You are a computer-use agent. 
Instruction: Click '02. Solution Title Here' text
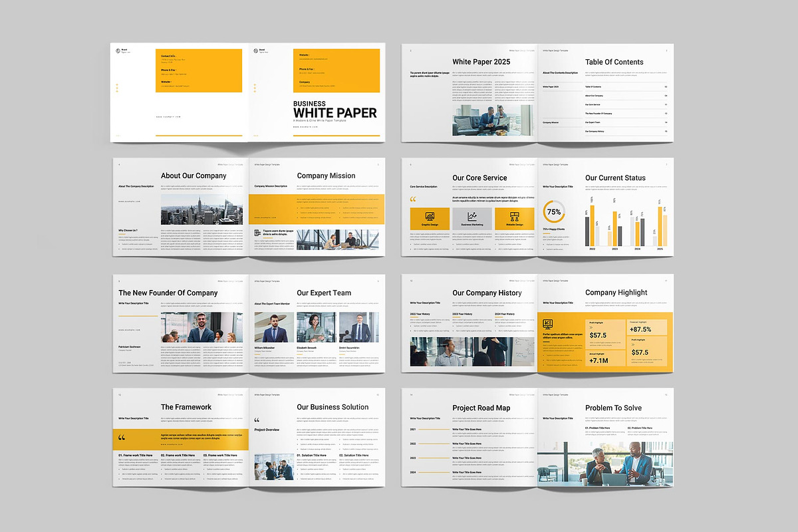[354, 456]
